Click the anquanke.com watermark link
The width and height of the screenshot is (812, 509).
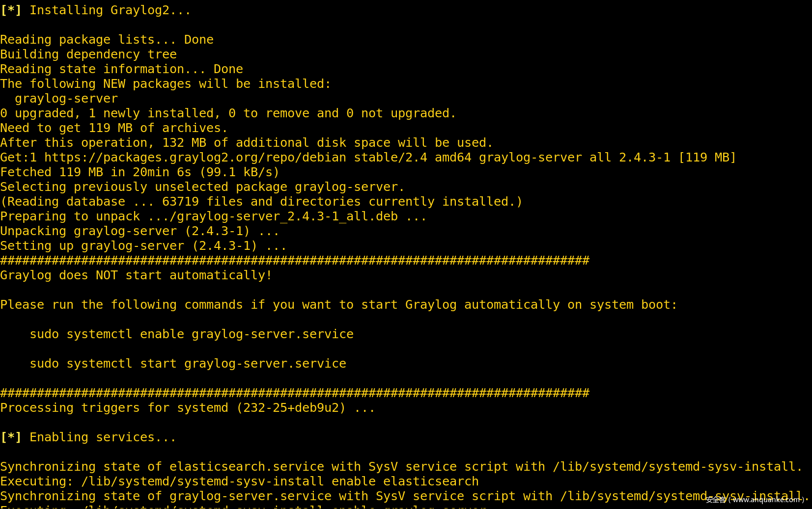point(755,500)
